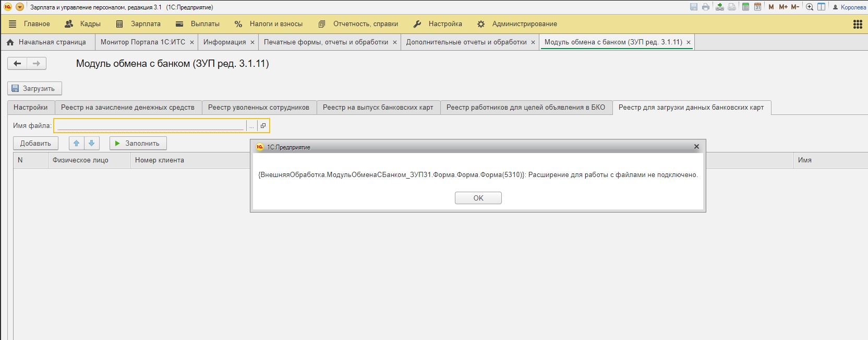Go back with the left arrow button

[17, 64]
